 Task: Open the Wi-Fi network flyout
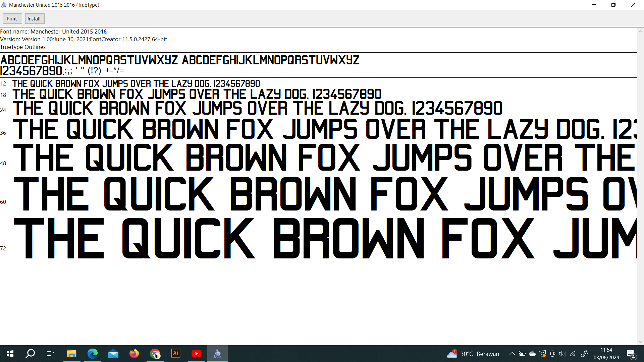click(573, 354)
